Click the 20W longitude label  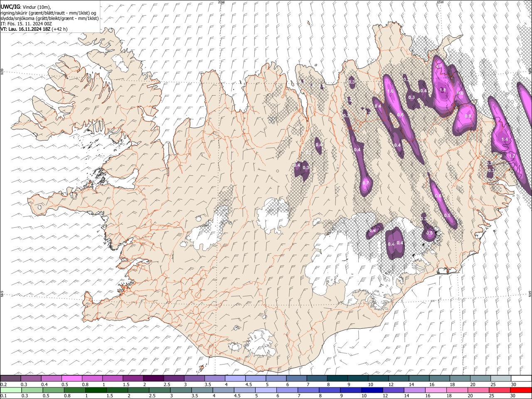pyautogui.click(x=222, y=2)
